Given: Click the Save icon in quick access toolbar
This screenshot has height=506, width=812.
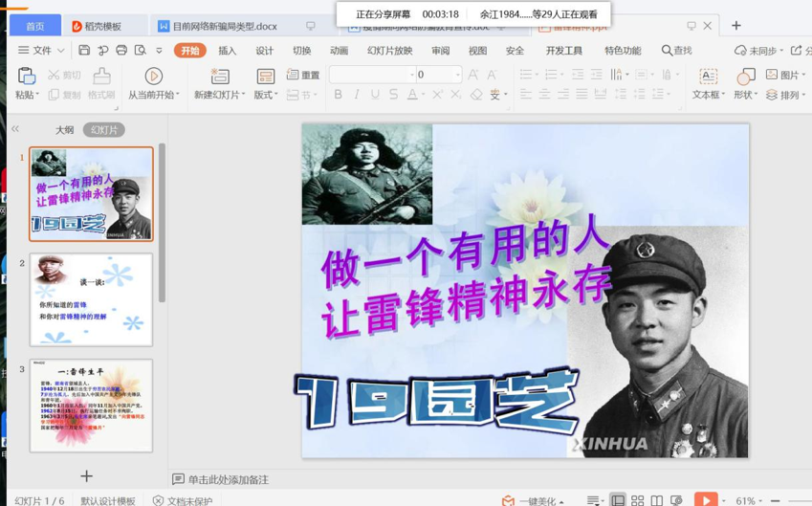Looking at the screenshot, I should pyautogui.click(x=84, y=50).
